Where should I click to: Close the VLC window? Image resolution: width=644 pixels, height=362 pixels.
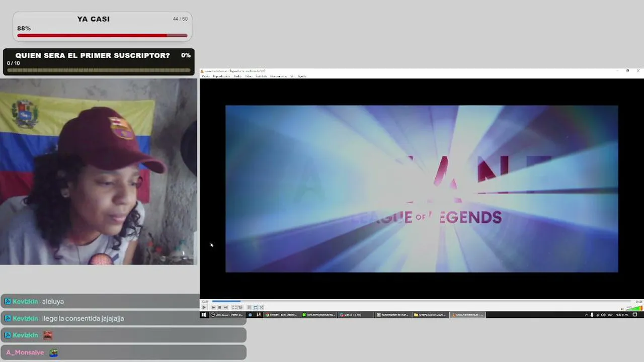pos(638,71)
